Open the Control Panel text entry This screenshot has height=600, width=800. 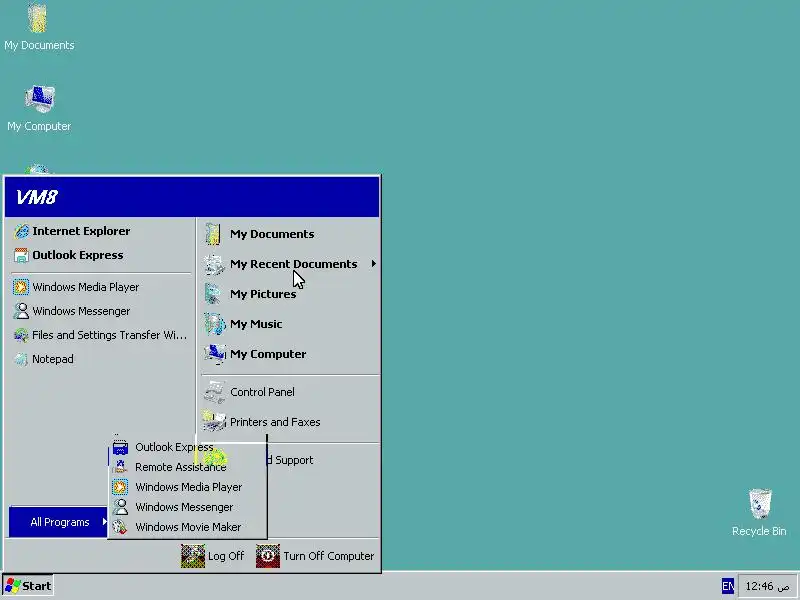pyautogui.click(x=262, y=392)
